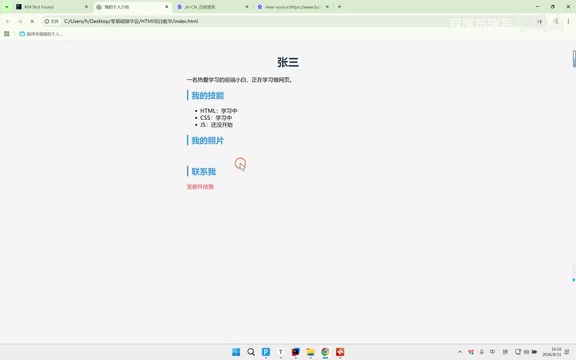Stop loading the page

coord(32,21)
